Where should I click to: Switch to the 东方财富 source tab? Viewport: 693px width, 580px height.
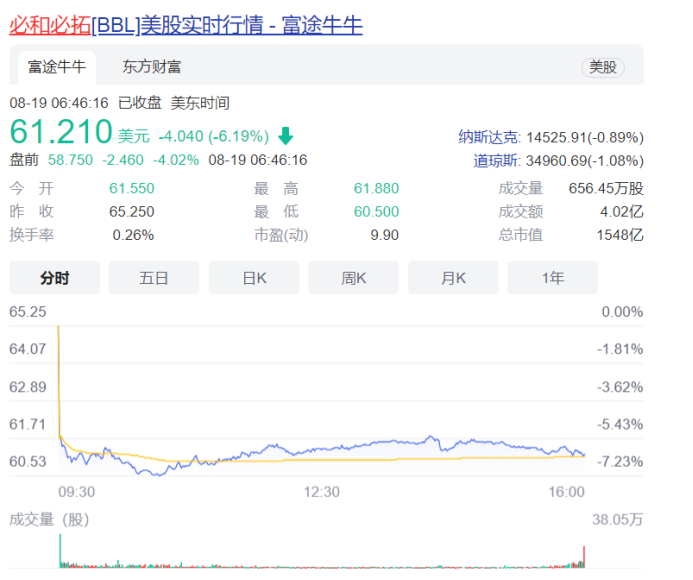pyautogui.click(x=152, y=67)
